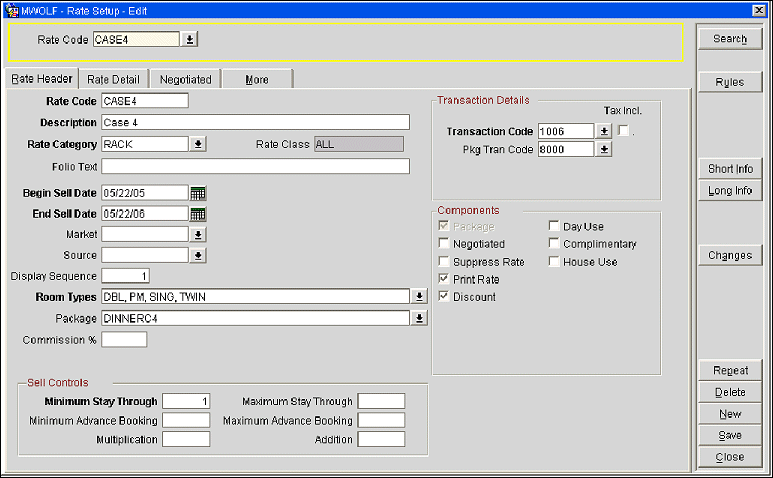773x478 pixels.
Task: Click the Search button
Action: 730,39
